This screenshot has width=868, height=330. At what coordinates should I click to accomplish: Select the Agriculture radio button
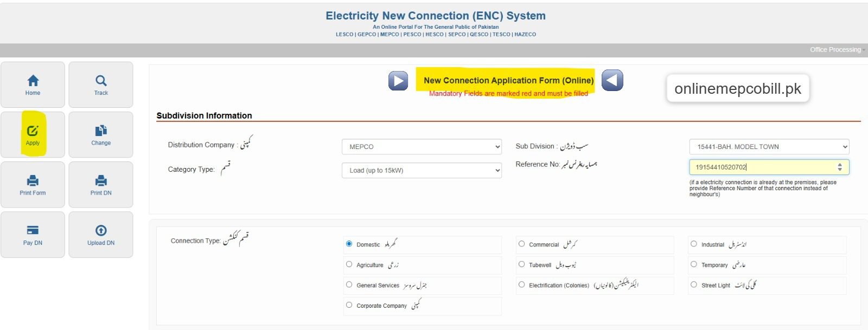pyautogui.click(x=349, y=264)
